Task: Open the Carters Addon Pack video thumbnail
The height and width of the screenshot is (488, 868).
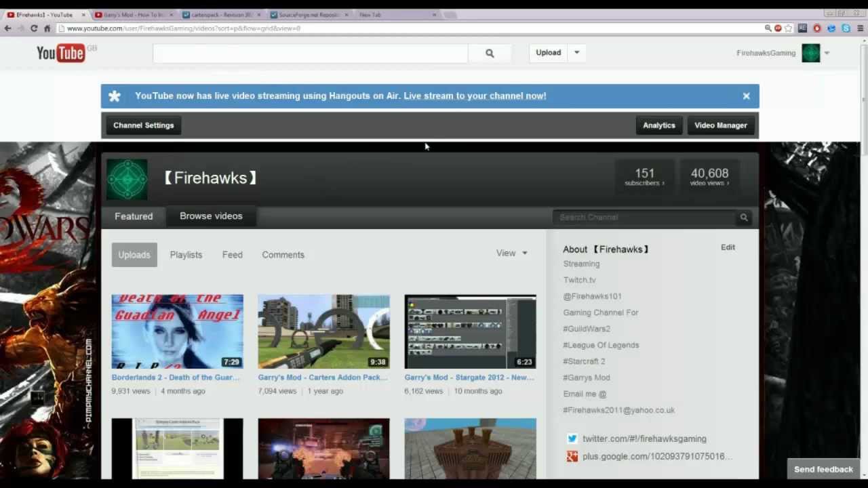Action: point(324,331)
